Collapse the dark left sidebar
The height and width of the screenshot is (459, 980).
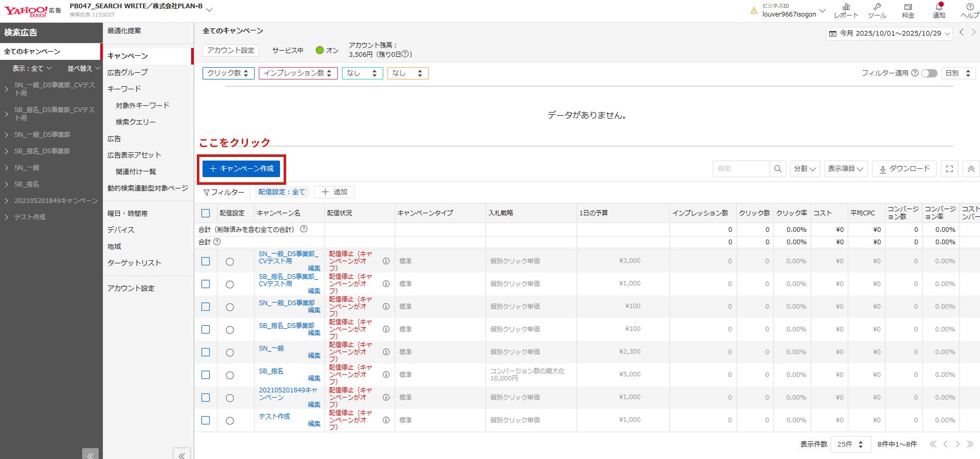(90, 454)
